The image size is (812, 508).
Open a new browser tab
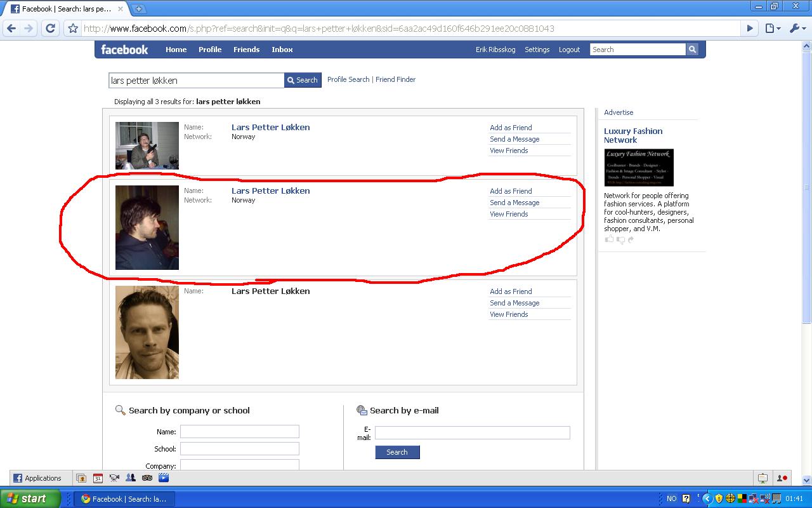coord(138,9)
